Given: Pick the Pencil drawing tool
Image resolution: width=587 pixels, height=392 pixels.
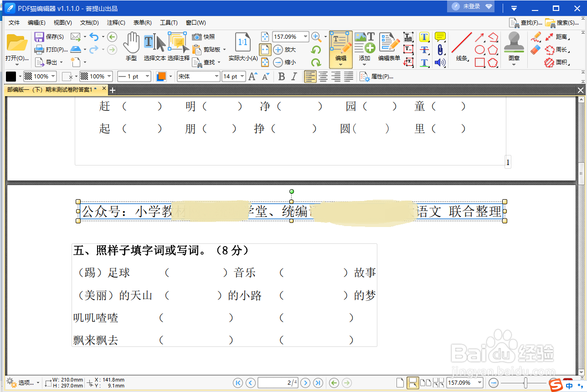Looking at the screenshot, I should [x=536, y=37].
